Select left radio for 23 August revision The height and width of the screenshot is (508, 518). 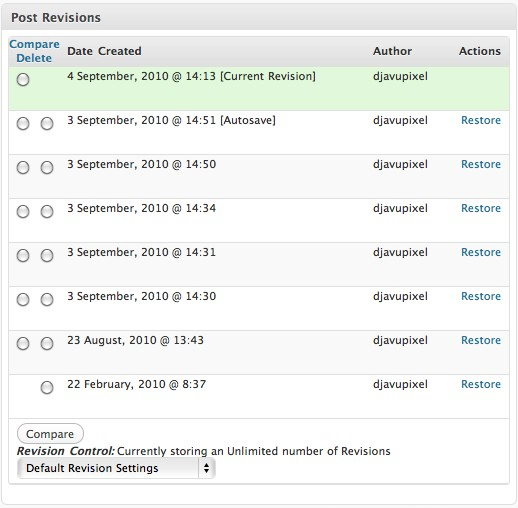23,344
